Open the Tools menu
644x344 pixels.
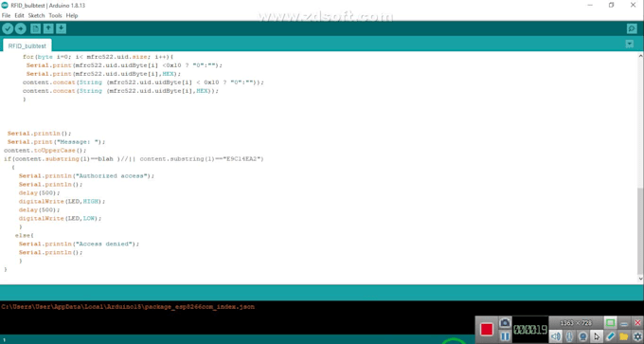click(55, 15)
